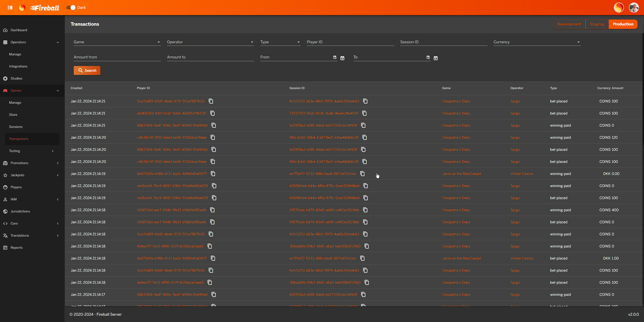Click the Player ID filter input field

click(x=350, y=42)
